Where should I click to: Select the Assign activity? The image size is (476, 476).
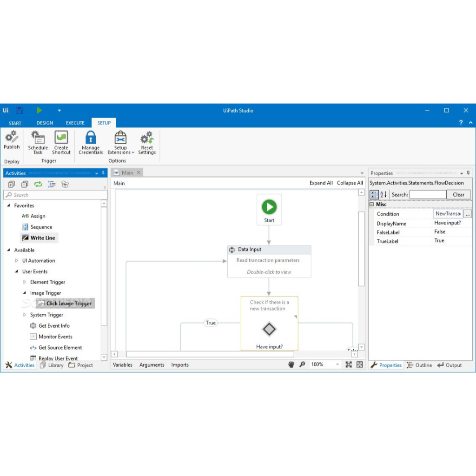click(33, 216)
